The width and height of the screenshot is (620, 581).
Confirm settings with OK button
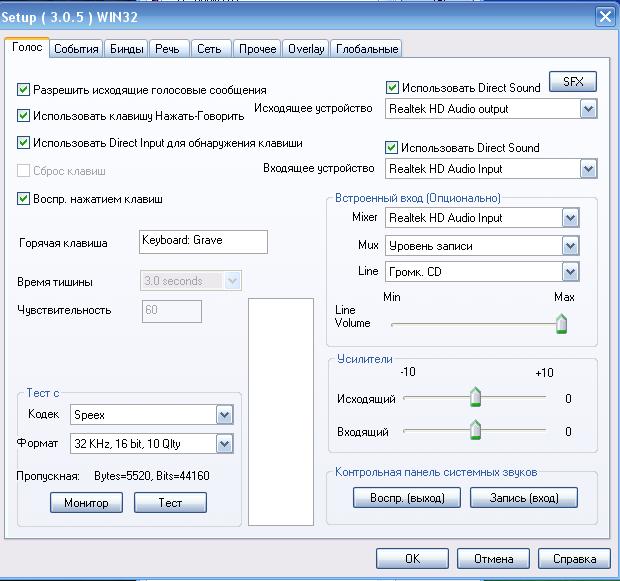click(x=412, y=558)
